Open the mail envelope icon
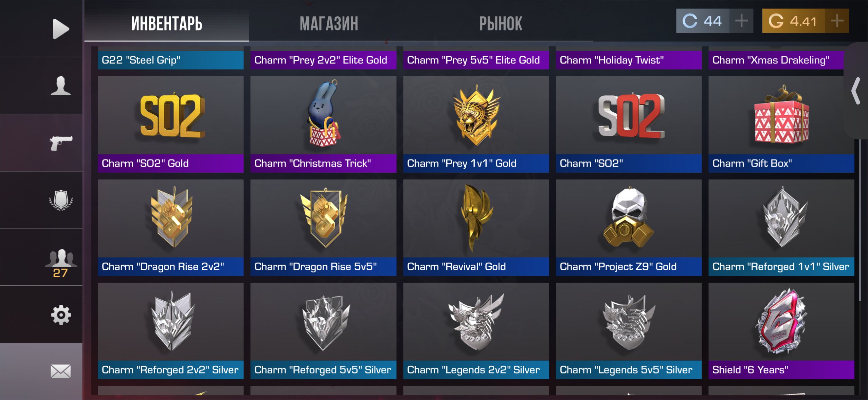This screenshot has height=400, width=868. point(61,371)
